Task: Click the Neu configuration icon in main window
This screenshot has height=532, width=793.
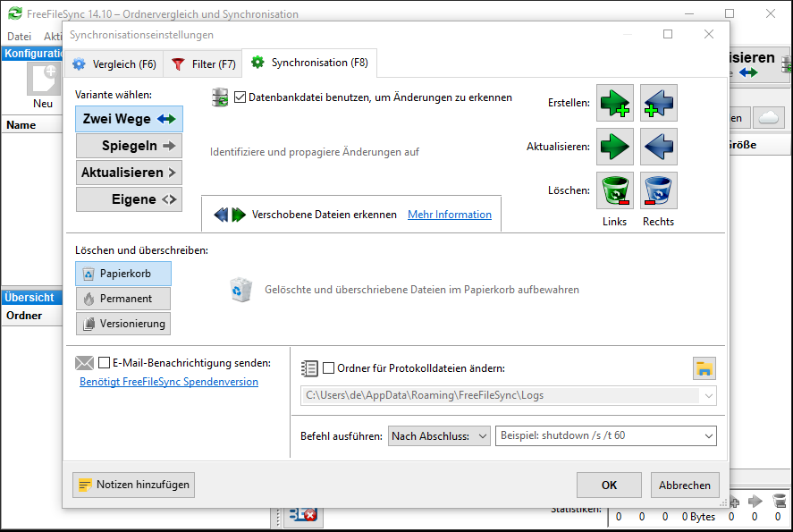Action: coord(43,80)
